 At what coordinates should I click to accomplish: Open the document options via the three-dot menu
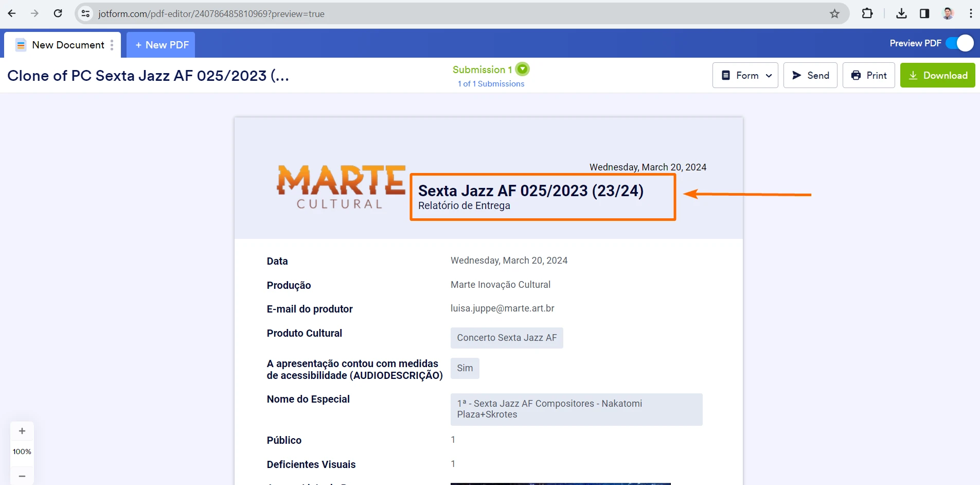(x=113, y=45)
